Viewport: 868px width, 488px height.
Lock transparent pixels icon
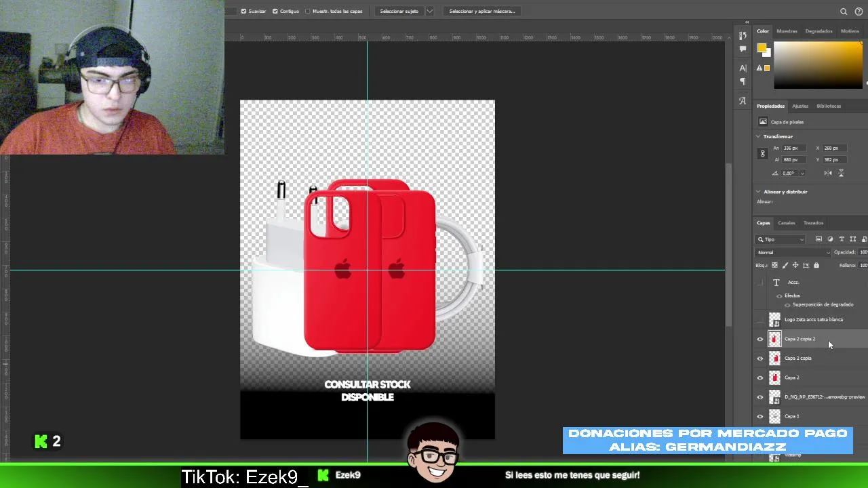point(774,265)
